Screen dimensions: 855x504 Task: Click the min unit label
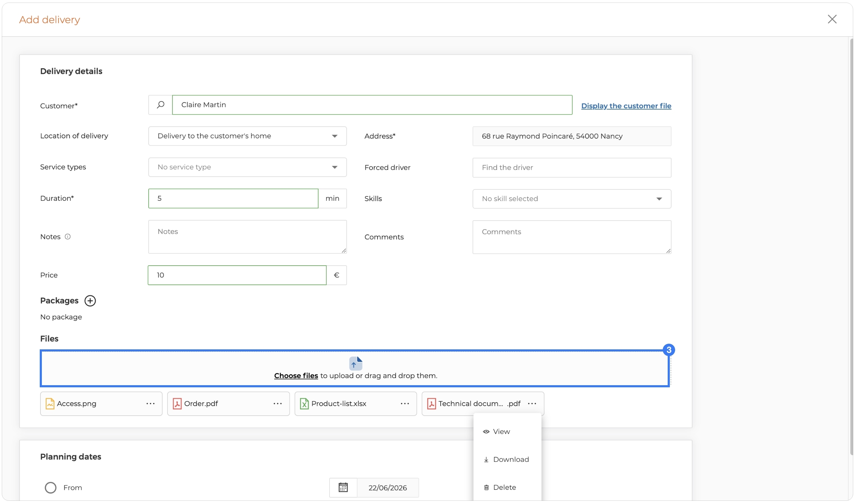point(332,199)
